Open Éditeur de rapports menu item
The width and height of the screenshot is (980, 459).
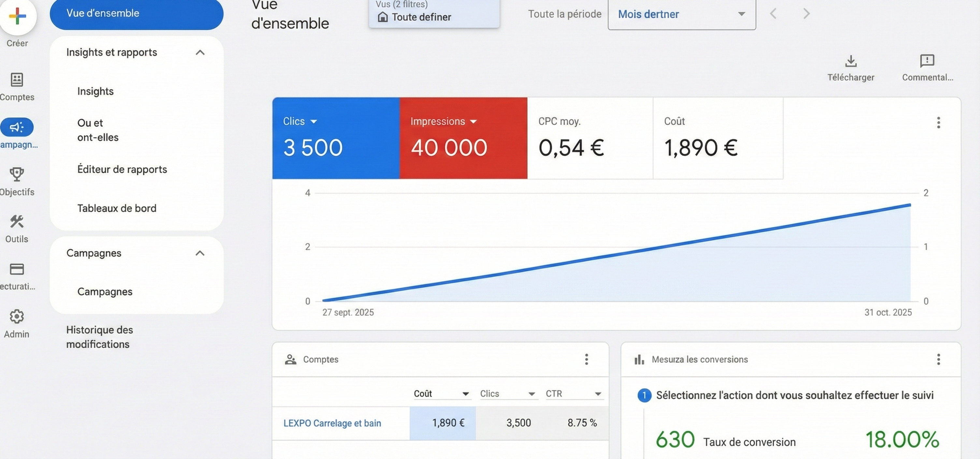[122, 170]
